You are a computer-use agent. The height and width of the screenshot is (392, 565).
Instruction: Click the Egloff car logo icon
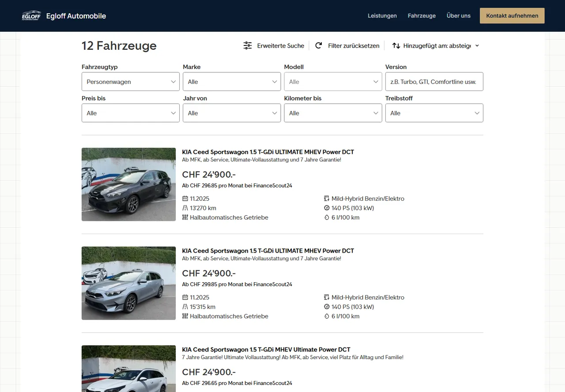click(x=31, y=16)
